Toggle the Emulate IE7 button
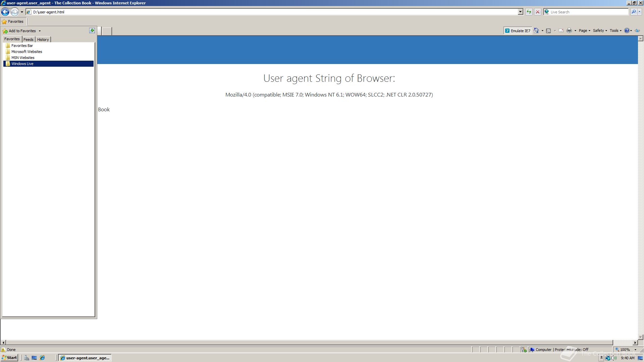The height and width of the screenshot is (362, 644). [x=518, y=31]
